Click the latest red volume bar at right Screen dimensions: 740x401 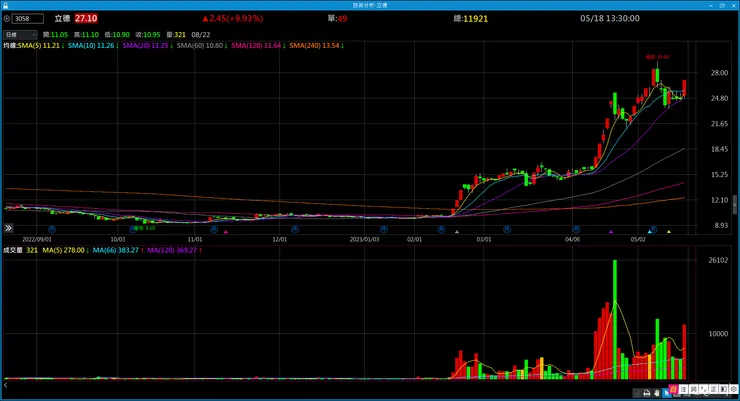(x=684, y=352)
